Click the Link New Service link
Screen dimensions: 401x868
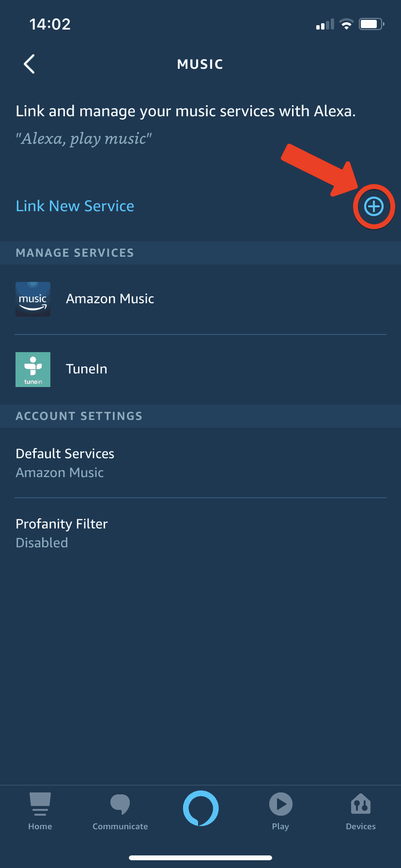[x=75, y=206]
